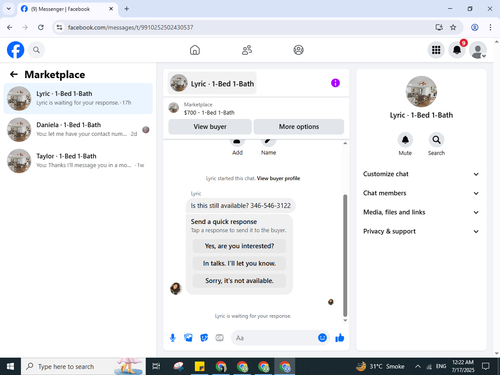Click the browser reload button

tap(41, 27)
